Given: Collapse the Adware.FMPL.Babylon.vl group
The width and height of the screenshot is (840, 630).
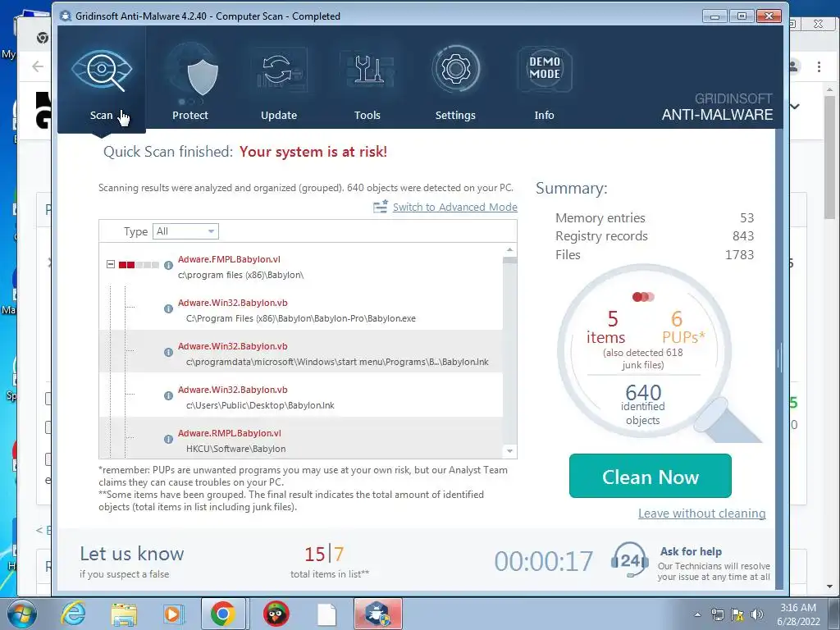Looking at the screenshot, I should [x=111, y=264].
